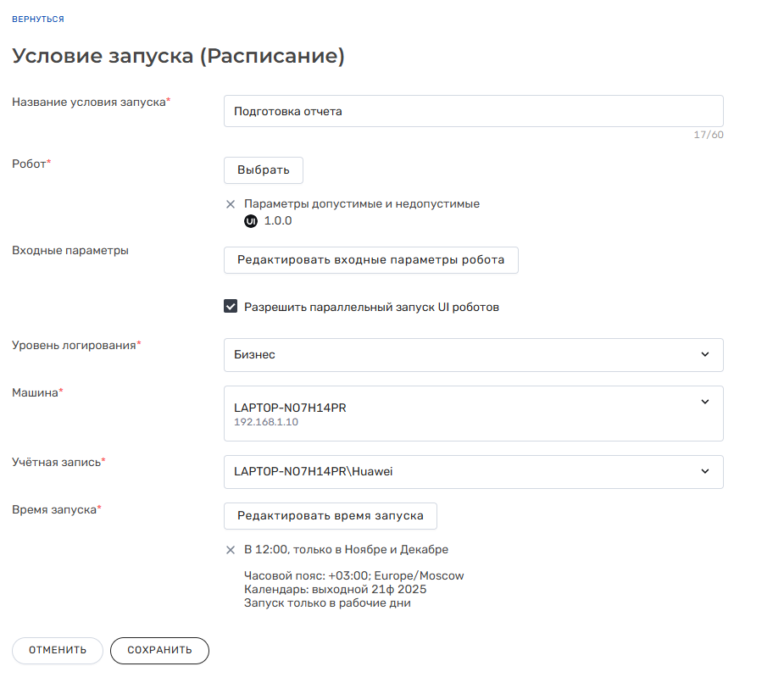Image resolution: width=784 pixels, height=683 pixels.
Task: Click the robot version 1.0.0 label
Action: [x=278, y=221]
